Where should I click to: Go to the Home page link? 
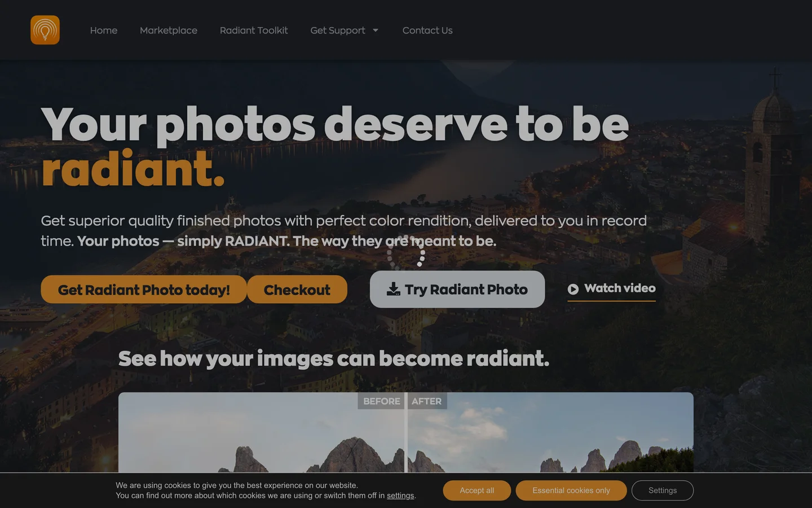pyautogui.click(x=104, y=30)
